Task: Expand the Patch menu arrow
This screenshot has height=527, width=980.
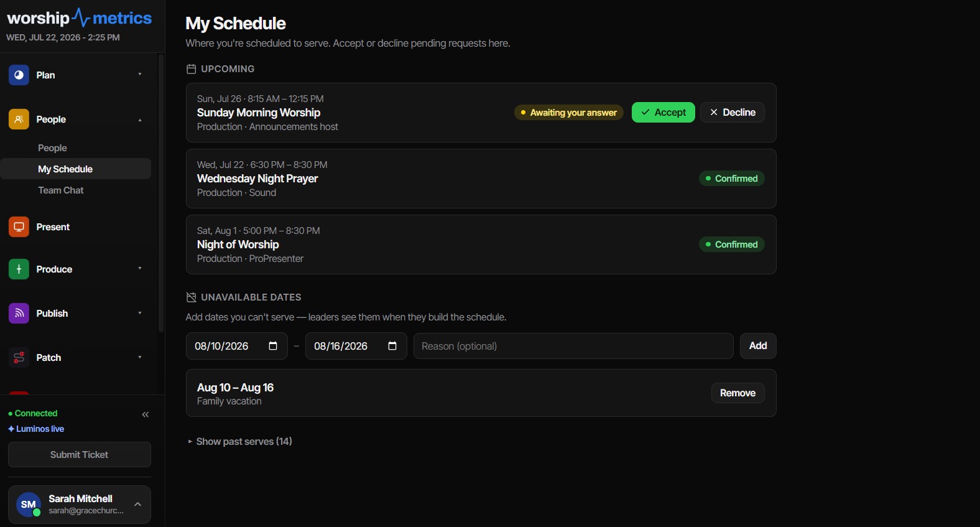Action: pyautogui.click(x=140, y=357)
